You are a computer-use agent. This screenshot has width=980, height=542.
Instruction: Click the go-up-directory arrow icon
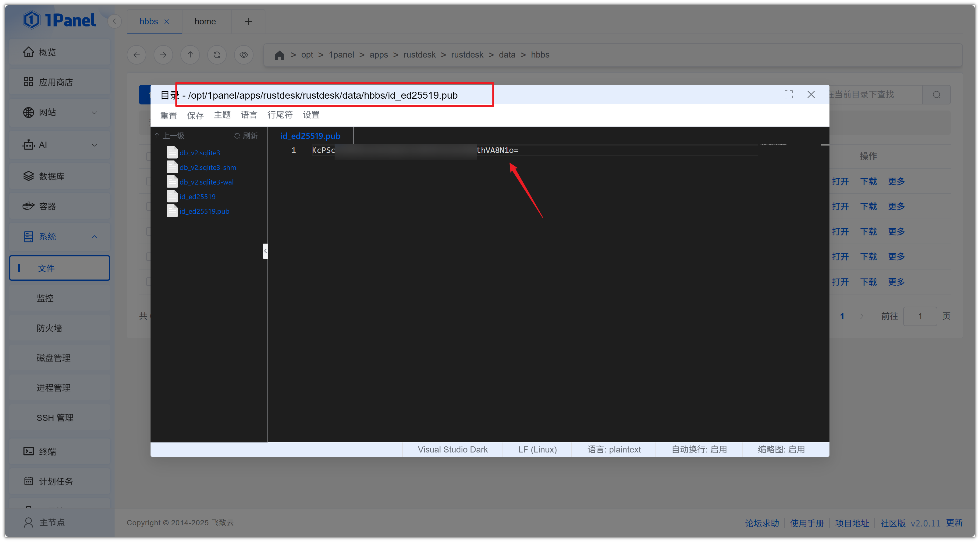190,55
